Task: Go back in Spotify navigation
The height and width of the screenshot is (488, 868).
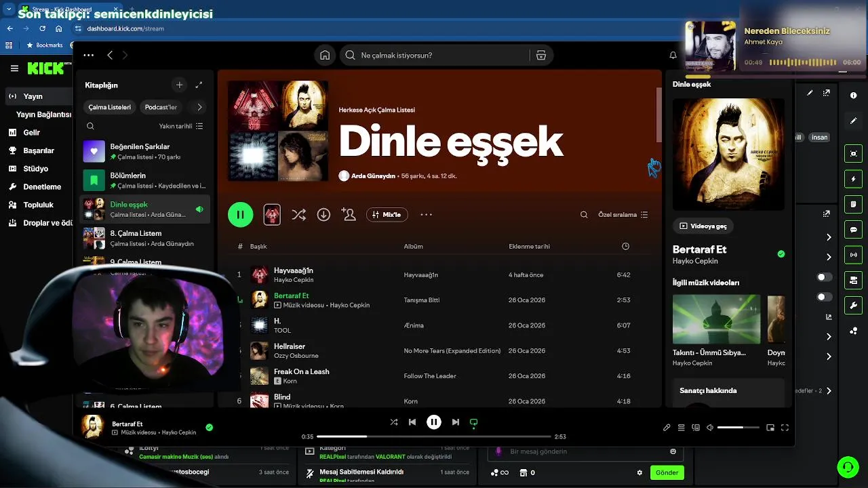Action: 110,55
